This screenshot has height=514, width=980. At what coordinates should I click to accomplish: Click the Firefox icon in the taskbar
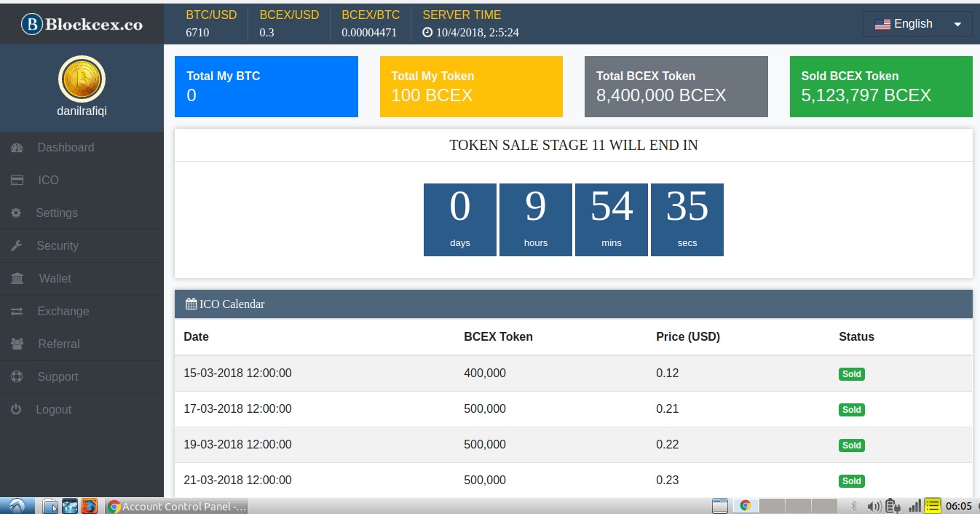click(89, 506)
